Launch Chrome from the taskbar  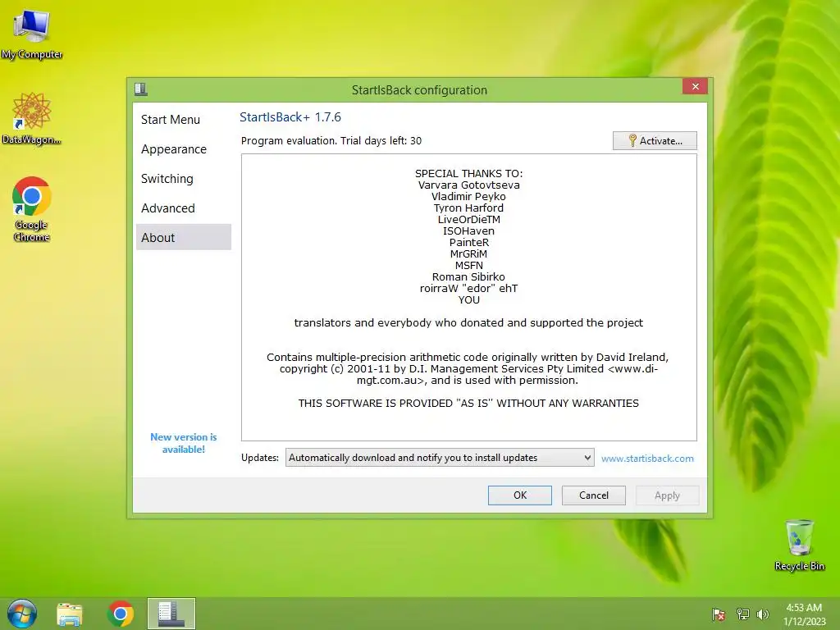click(121, 614)
